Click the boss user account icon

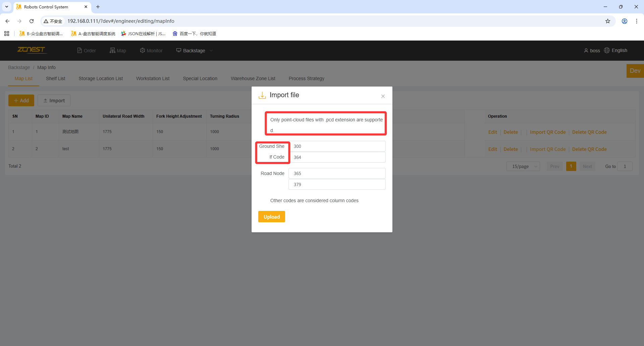[586, 51]
